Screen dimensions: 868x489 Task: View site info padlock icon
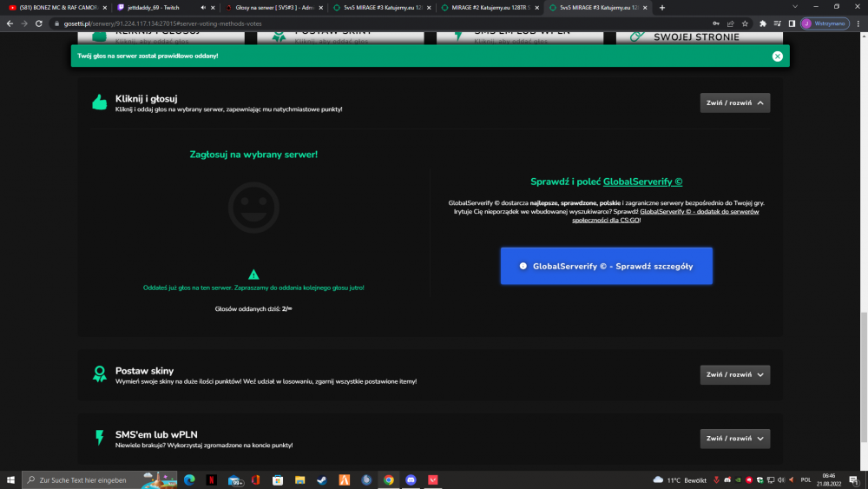(56, 23)
